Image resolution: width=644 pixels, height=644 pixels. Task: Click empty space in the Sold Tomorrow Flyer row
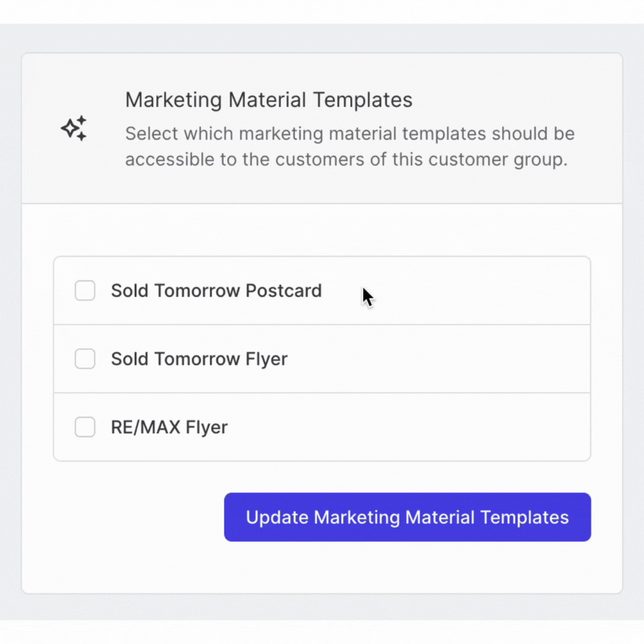coord(439,359)
